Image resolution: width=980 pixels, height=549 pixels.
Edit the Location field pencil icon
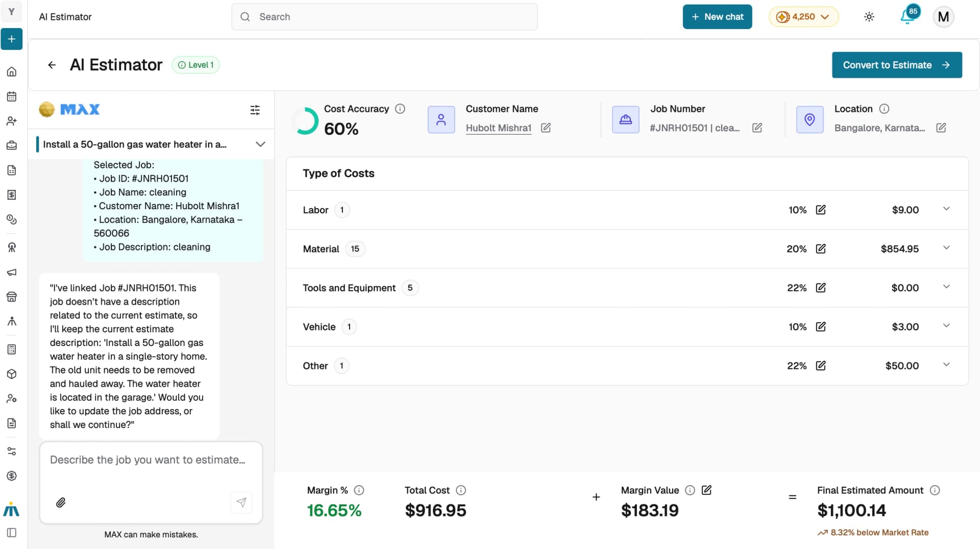[x=941, y=128]
